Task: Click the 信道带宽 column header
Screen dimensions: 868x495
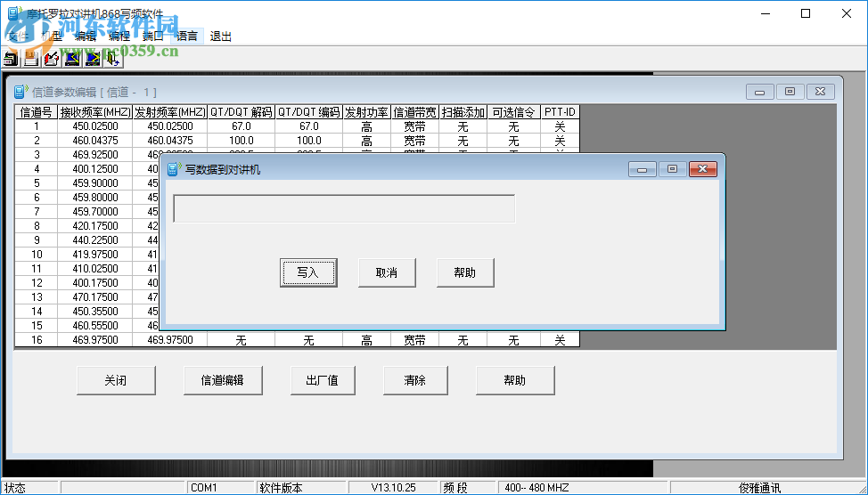Action: tap(415, 111)
